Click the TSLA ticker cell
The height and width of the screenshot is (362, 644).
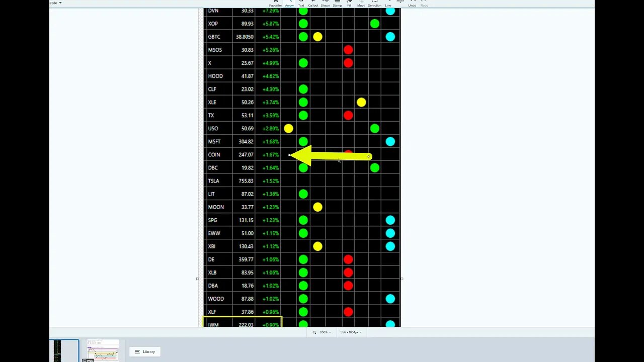click(220, 180)
